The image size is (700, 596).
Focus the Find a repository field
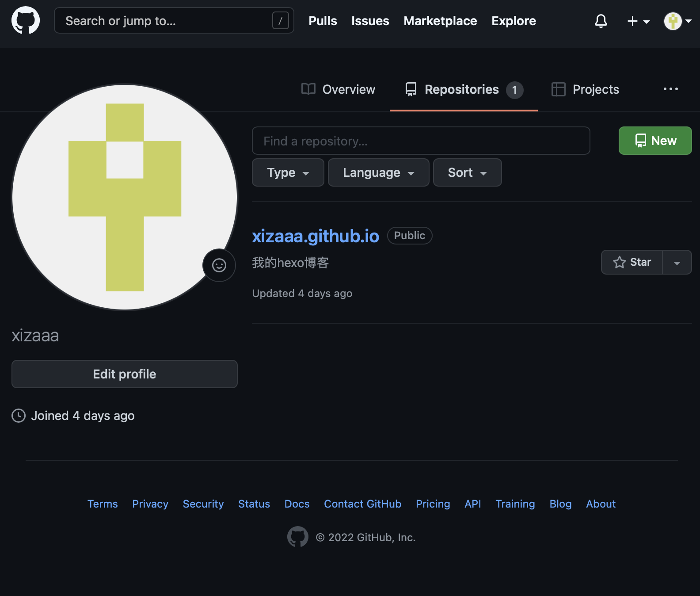pos(421,141)
